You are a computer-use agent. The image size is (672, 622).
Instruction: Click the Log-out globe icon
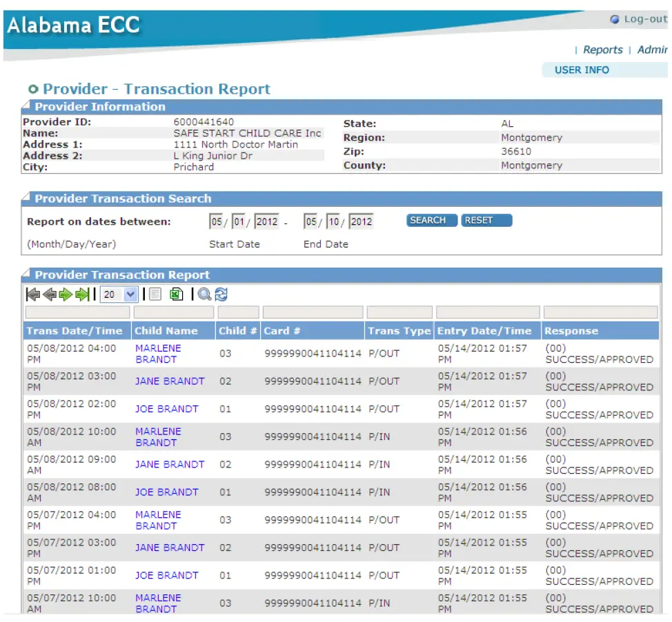[613, 19]
